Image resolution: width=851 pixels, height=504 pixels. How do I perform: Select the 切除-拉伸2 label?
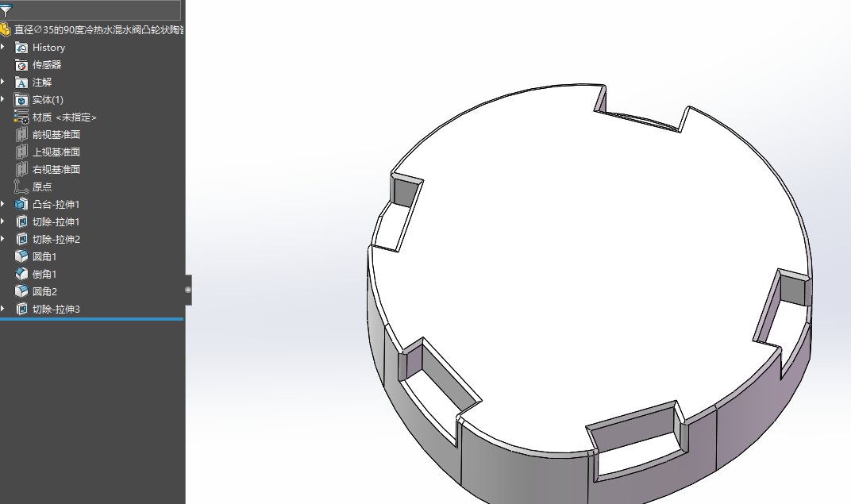(x=56, y=239)
